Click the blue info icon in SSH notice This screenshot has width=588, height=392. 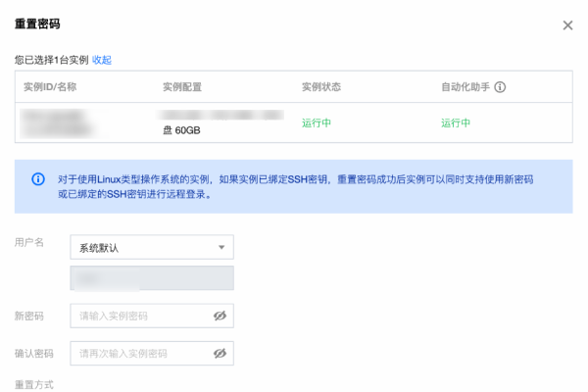(x=38, y=179)
